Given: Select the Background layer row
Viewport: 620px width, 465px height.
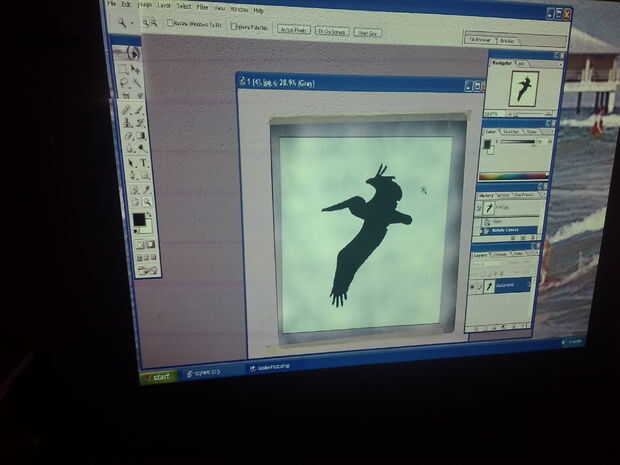Looking at the screenshot, I should point(500,285).
